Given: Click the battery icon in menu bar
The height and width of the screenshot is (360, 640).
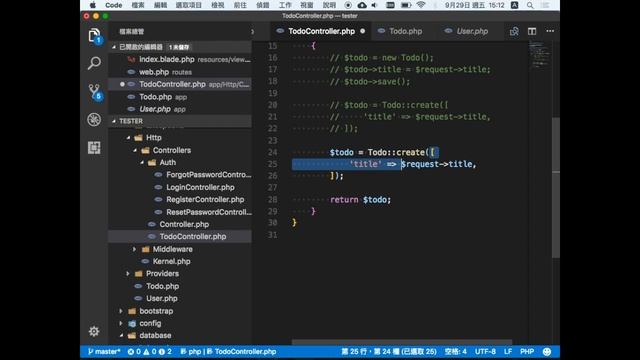Looking at the screenshot, I should tap(406, 5).
